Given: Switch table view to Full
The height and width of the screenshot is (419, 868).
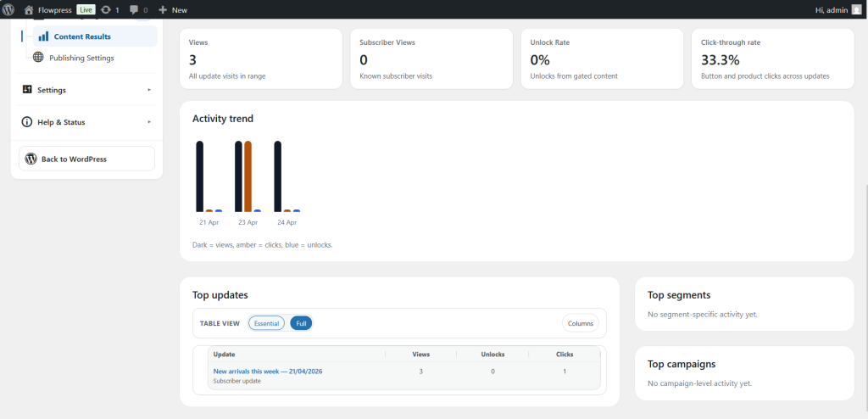Looking at the screenshot, I should (301, 323).
